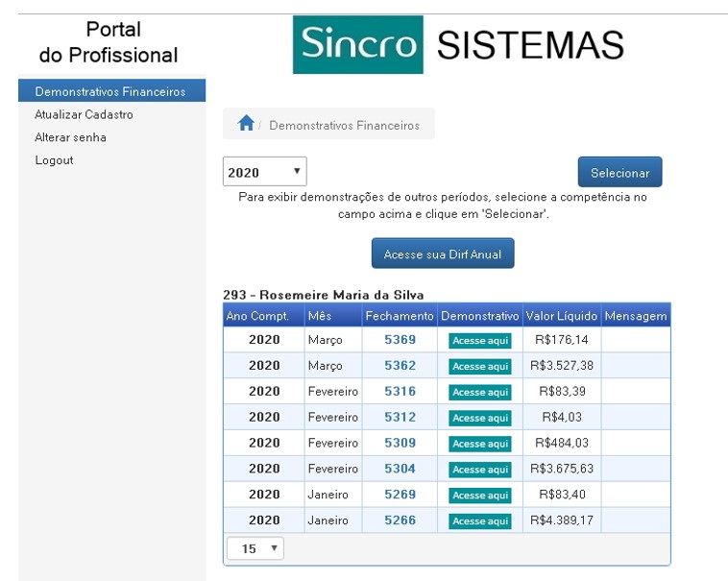Image resolution: width=728 pixels, height=581 pixels.
Task: Open the year 2020 dropdown
Action: tap(264, 172)
